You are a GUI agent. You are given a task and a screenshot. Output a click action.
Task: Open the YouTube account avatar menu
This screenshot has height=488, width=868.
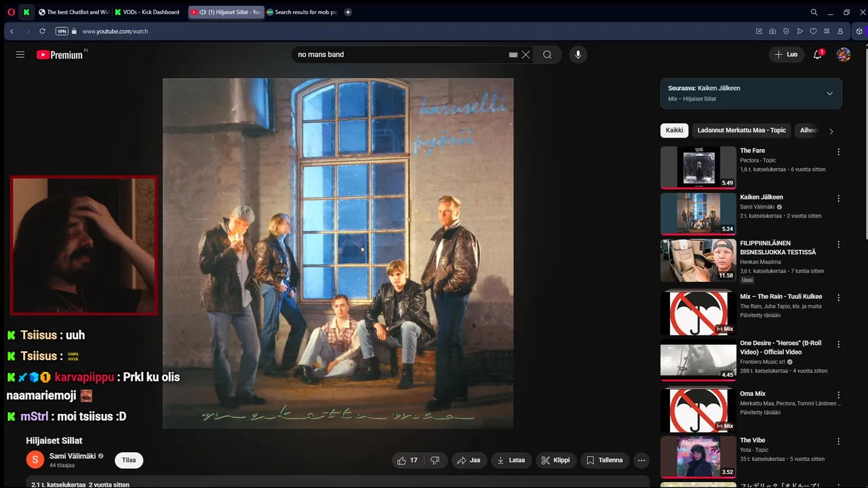coord(844,55)
